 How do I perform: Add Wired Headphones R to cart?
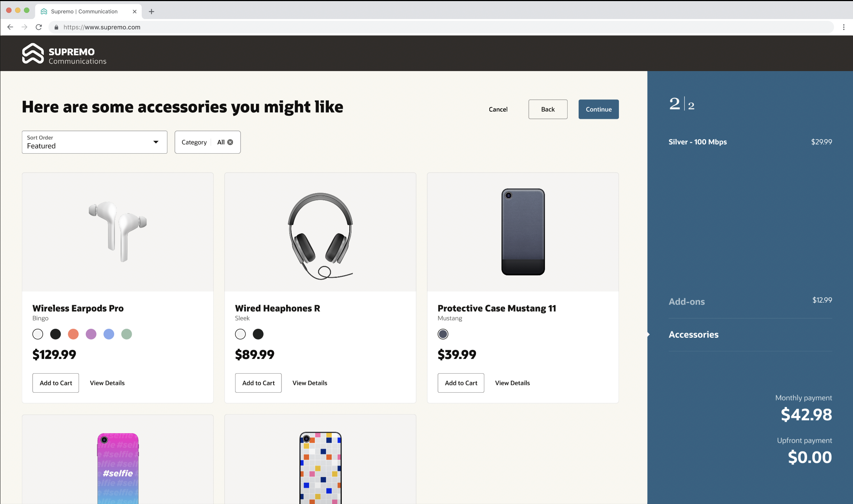click(258, 383)
